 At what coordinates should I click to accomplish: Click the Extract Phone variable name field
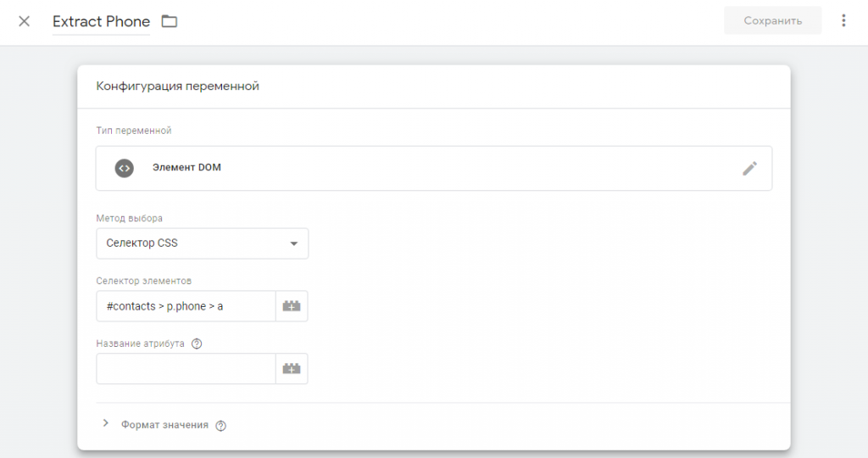pos(101,21)
